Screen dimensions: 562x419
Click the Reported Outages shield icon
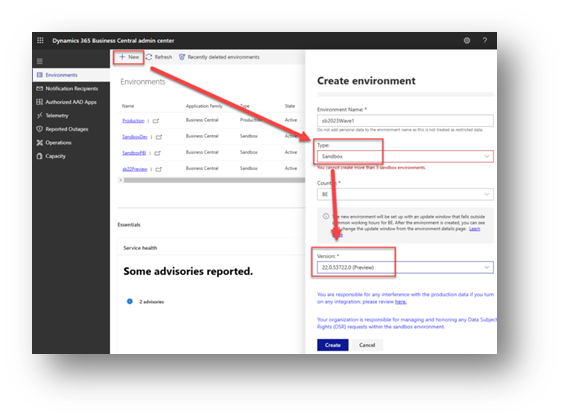[x=39, y=129]
